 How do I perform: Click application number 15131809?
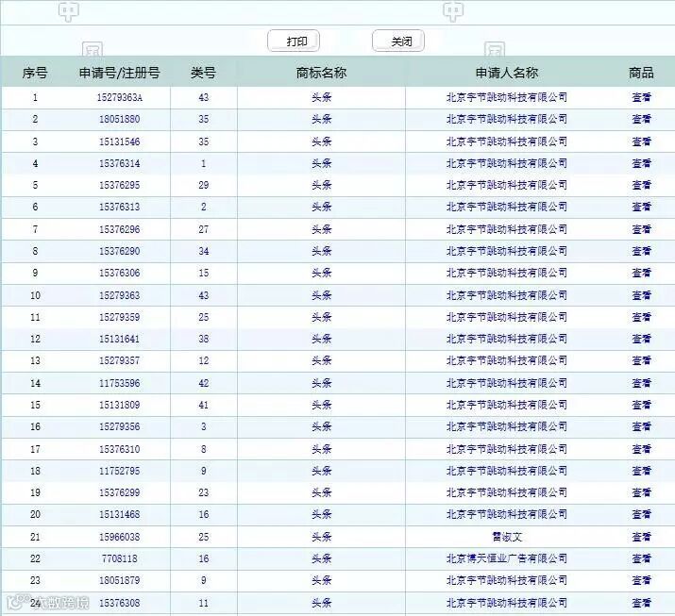(120, 405)
